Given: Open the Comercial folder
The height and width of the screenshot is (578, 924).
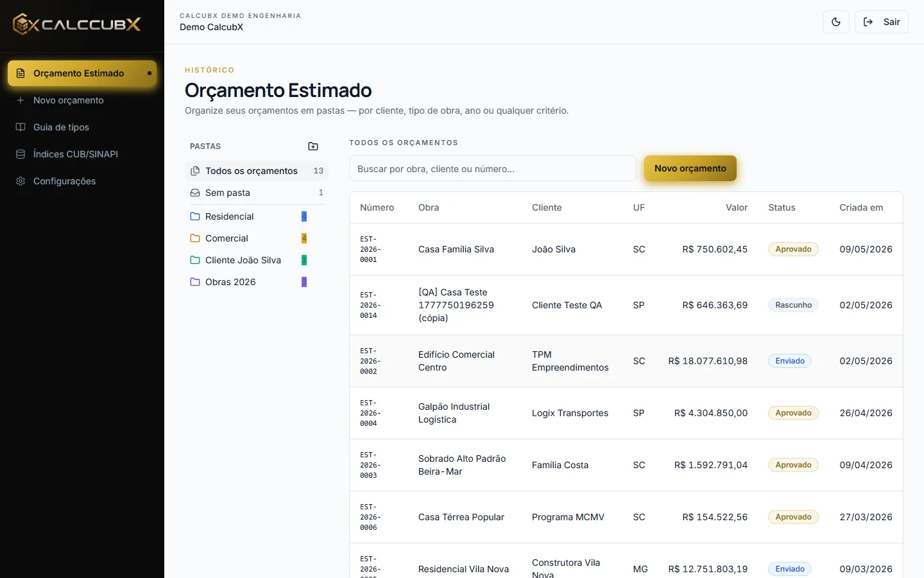Looking at the screenshot, I should tap(249, 238).
